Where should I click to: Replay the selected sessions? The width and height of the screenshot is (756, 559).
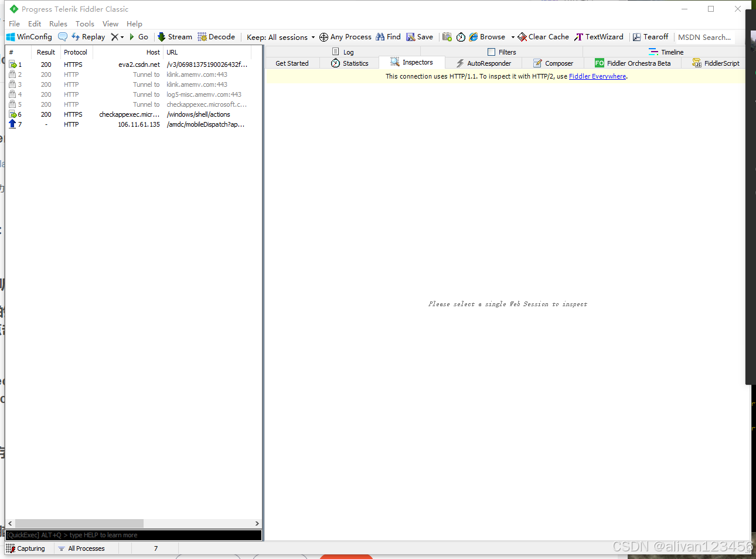click(88, 37)
